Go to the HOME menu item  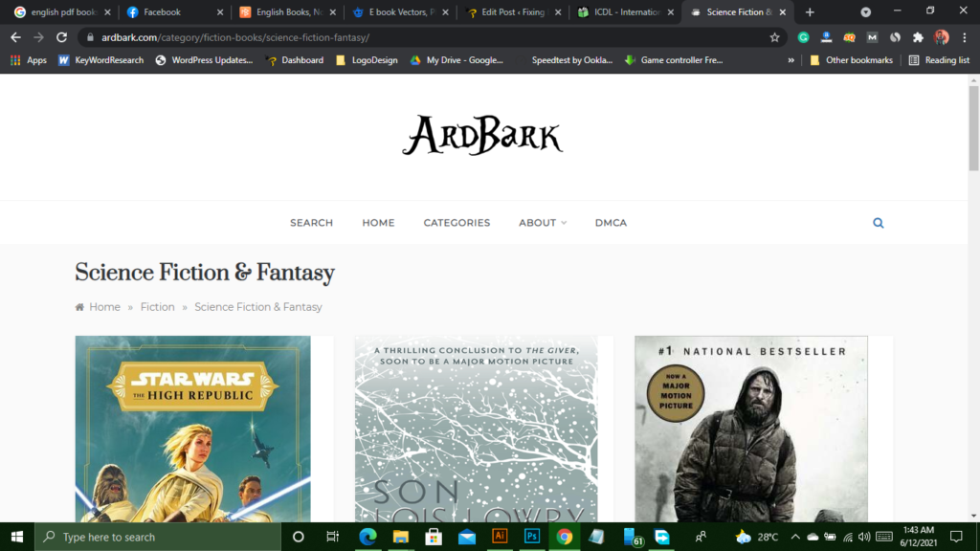(x=378, y=223)
